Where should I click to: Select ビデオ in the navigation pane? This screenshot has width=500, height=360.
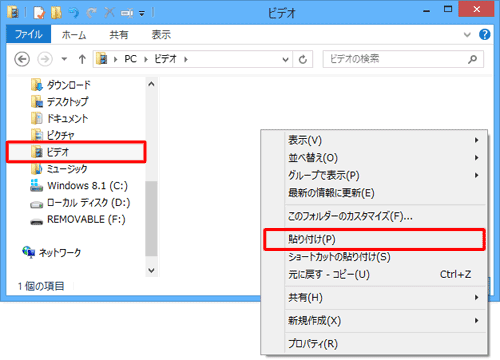[x=76, y=152]
